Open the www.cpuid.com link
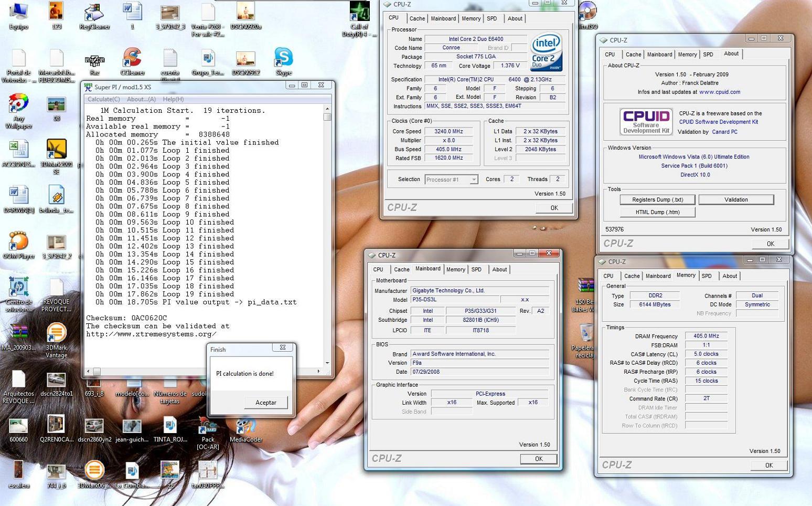Image resolution: width=812 pixels, height=506 pixels. [x=720, y=92]
